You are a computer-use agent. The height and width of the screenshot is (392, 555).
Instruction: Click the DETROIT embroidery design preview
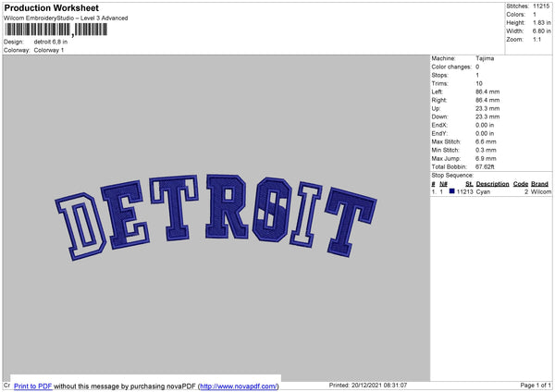click(x=216, y=216)
